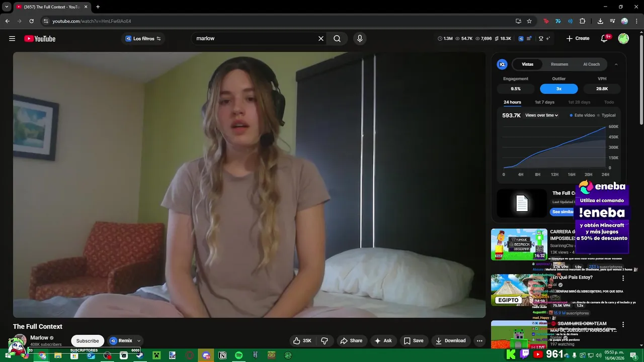This screenshot has height=362, width=644.
Task: Open the notifications bell
Action: 605,39
